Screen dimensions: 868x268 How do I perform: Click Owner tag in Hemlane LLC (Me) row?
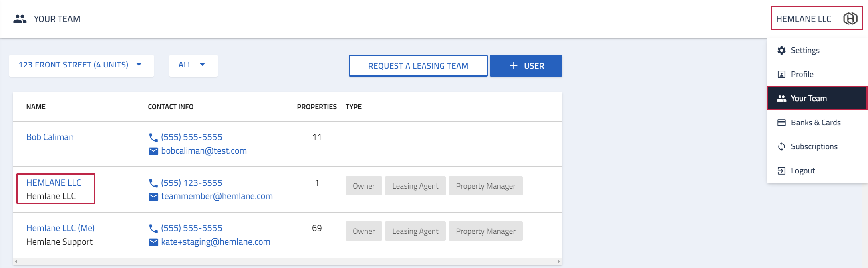coord(364,231)
